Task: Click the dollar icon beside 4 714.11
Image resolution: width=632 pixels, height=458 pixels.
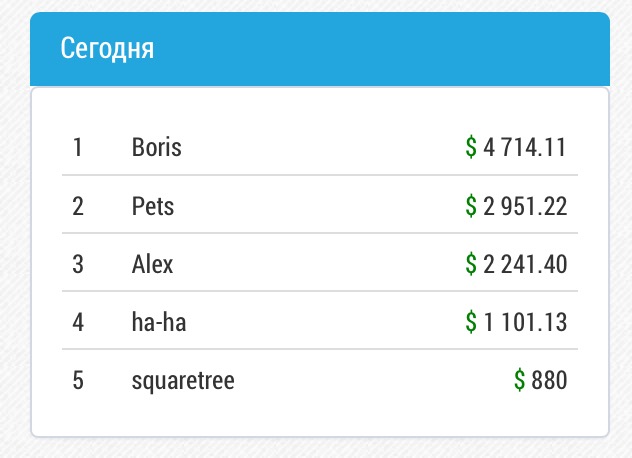Action: (x=471, y=147)
